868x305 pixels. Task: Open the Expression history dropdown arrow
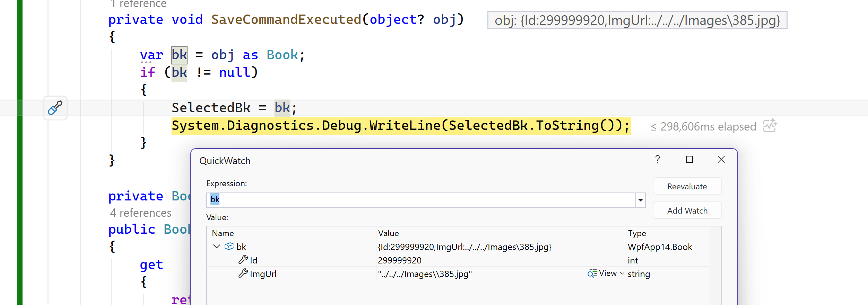pos(641,200)
